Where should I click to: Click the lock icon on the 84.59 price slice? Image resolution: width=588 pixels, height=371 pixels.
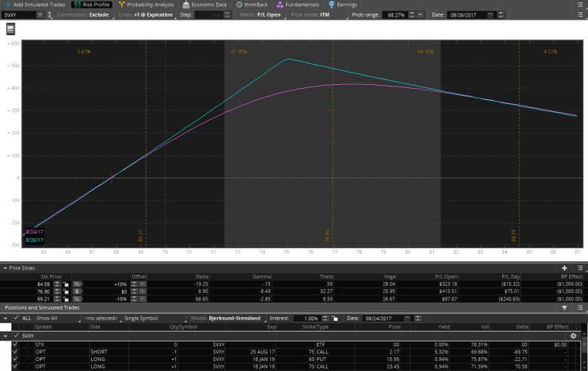point(67,284)
